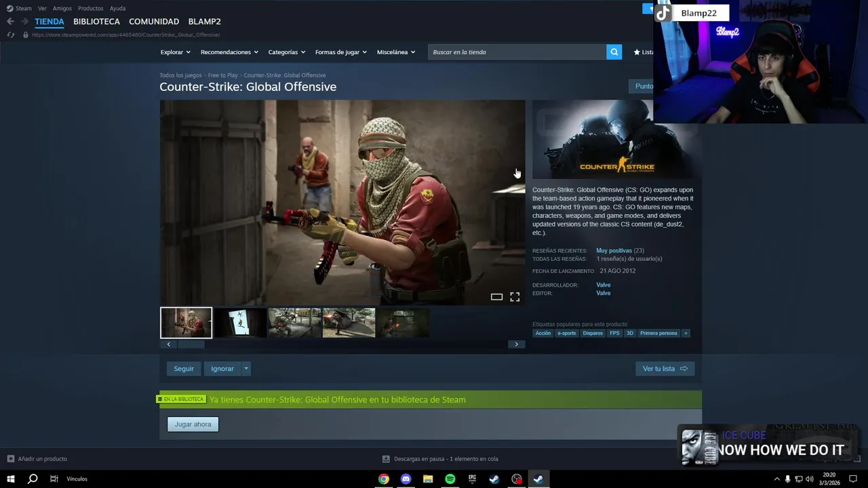Open the Ayuda menu

click(117, 8)
